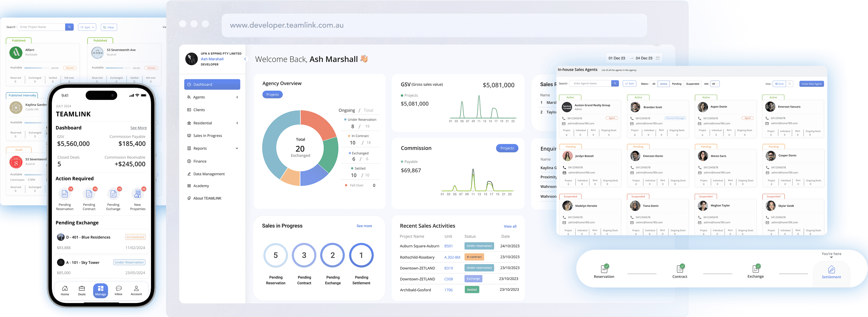Click the Data Management pencil icon
The width and height of the screenshot is (868, 317).
(189, 174)
